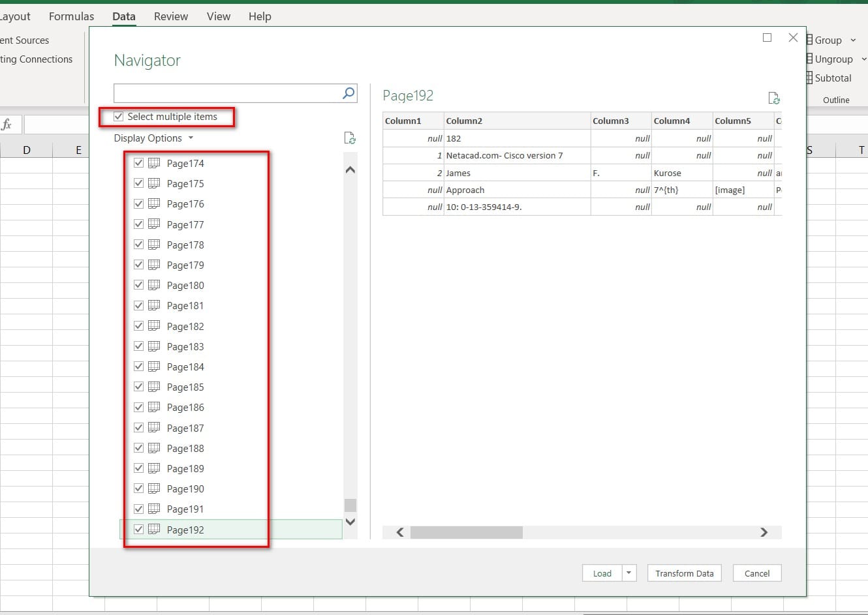This screenshot has height=615, width=868.
Task: Click the Cancel button
Action: tap(757, 573)
